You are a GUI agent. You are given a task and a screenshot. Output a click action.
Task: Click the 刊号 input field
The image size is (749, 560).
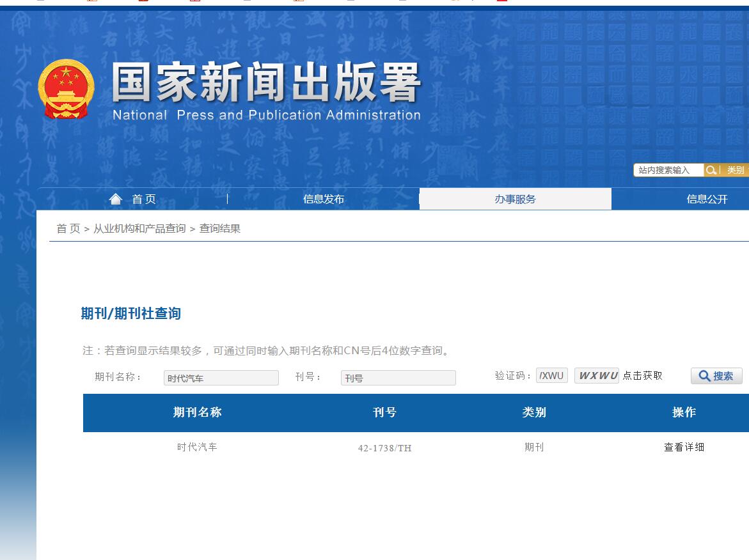pos(398,378)
